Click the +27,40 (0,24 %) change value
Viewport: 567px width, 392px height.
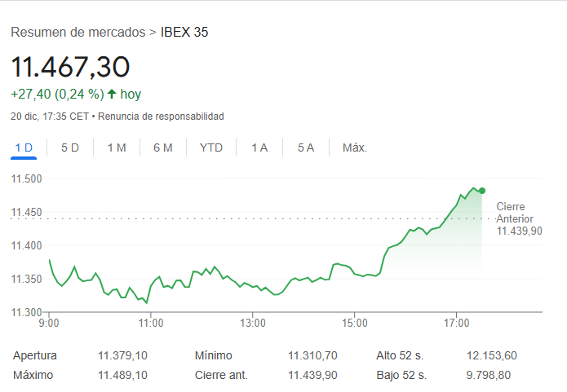tap(57, 94)
